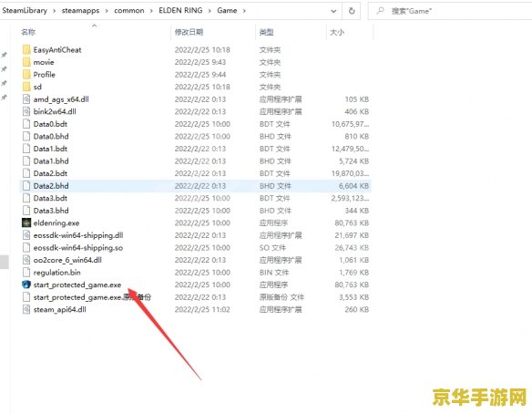Click the SO 文件 type cell
532x414 pixels.
click(272, 248)
